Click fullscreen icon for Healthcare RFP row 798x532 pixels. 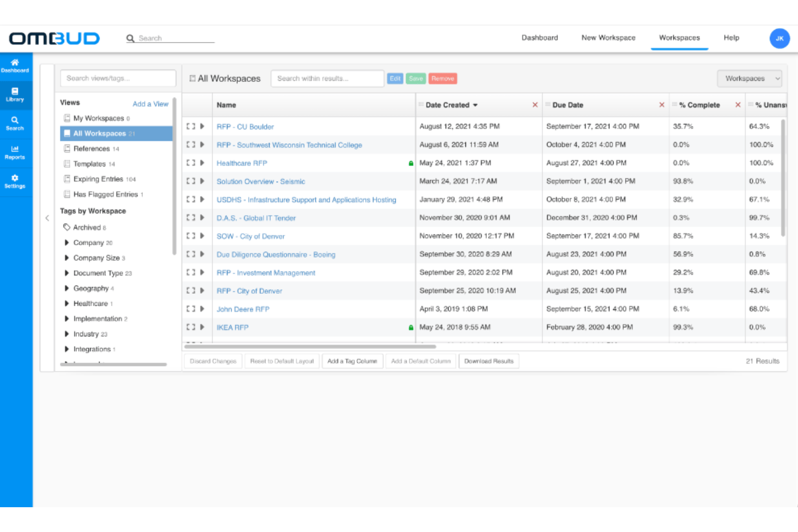(x=190, y=163)
